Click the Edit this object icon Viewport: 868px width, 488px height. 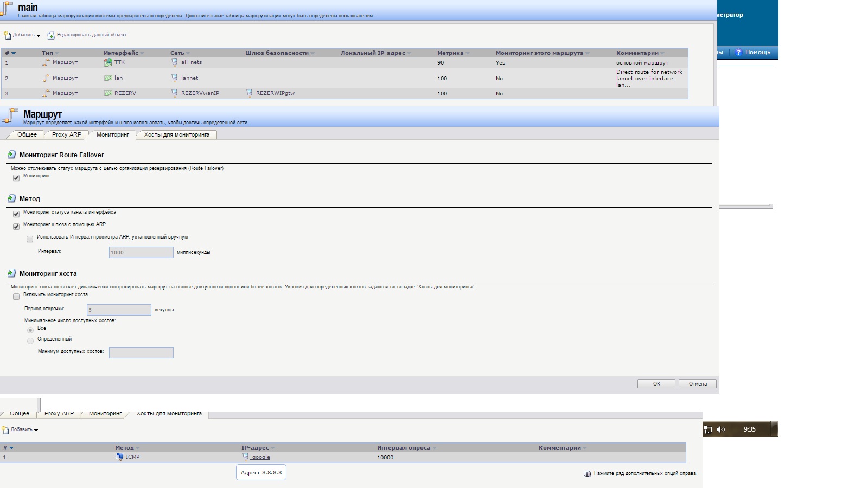tap(51, 35)
